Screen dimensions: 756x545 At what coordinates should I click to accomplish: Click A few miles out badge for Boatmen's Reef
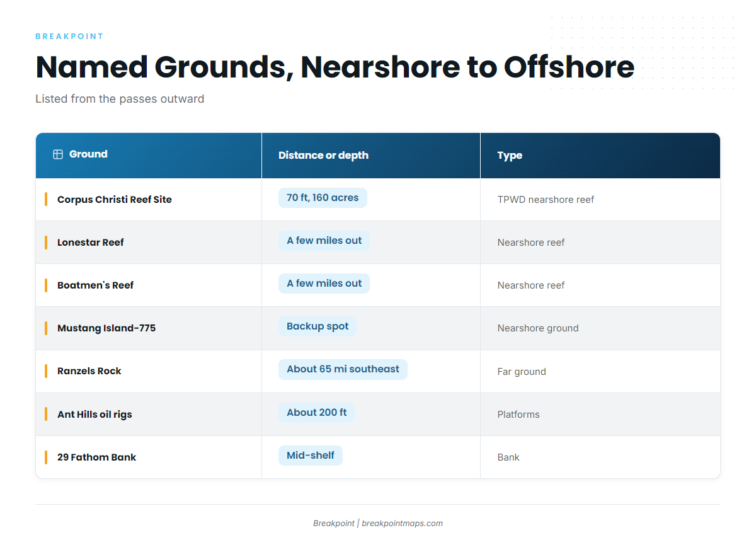click(324, 284)
